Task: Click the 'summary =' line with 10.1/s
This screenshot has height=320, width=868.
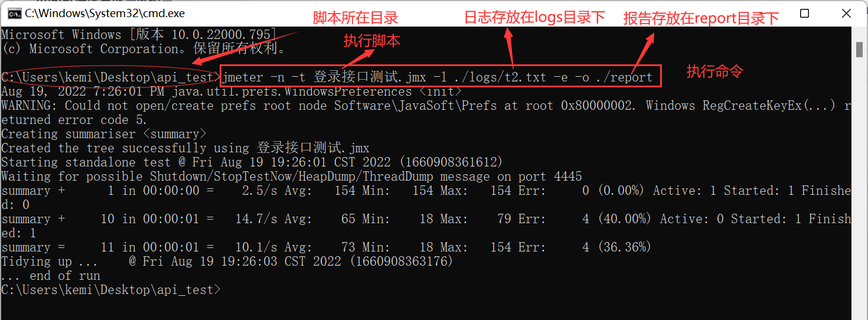Action: [326, 247]
